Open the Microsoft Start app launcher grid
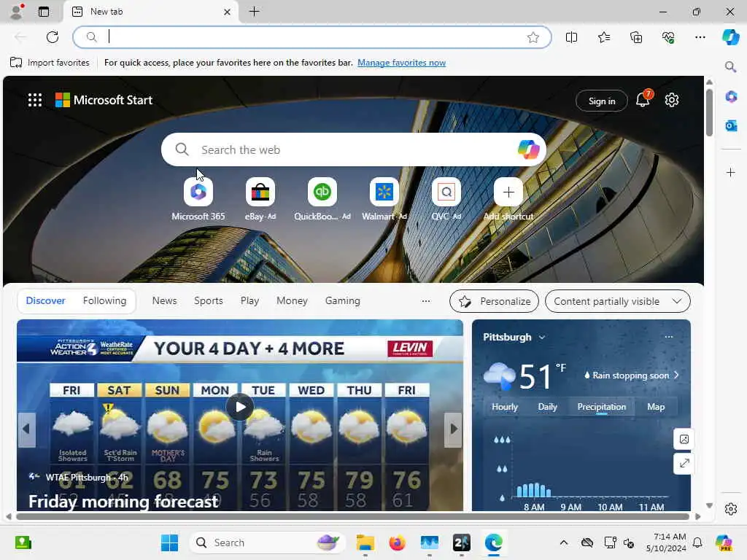The width and height of the screenshot is (747, 560). click(35, 100)
